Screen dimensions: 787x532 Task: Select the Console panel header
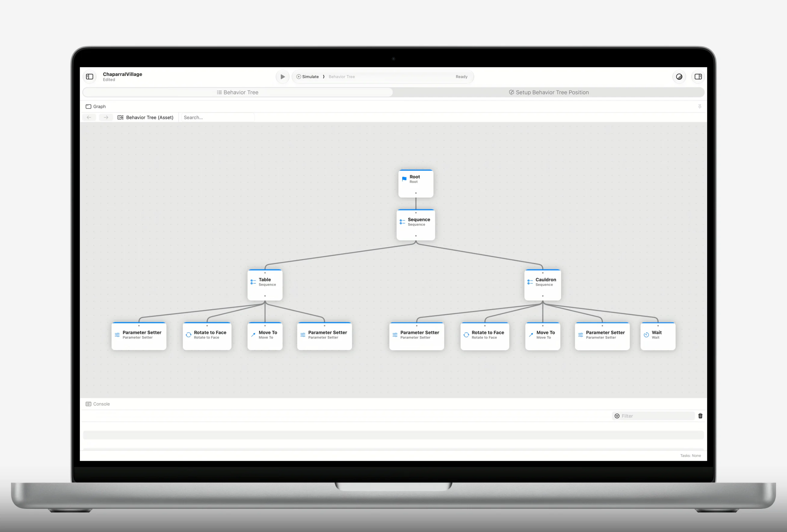[x=98, y=404]
